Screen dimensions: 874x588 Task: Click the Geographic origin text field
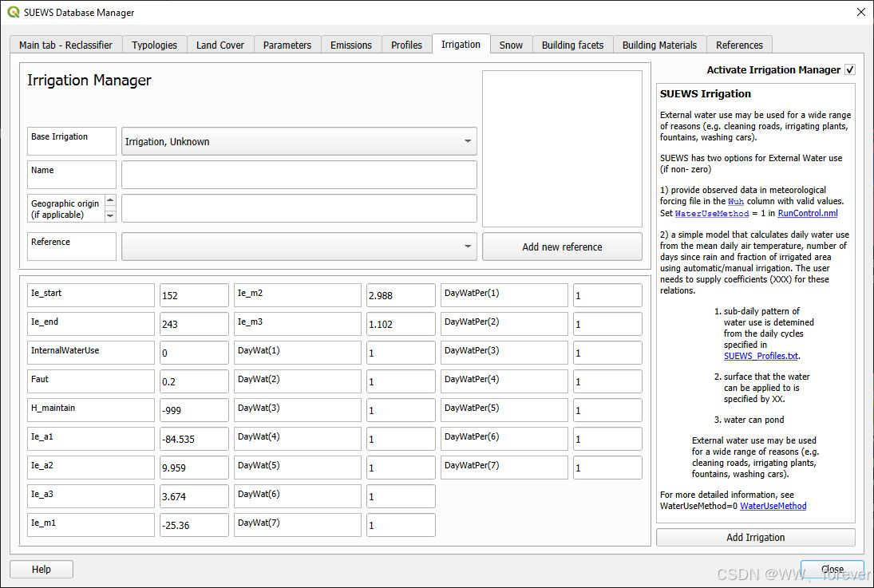click(x=299, y=208)
